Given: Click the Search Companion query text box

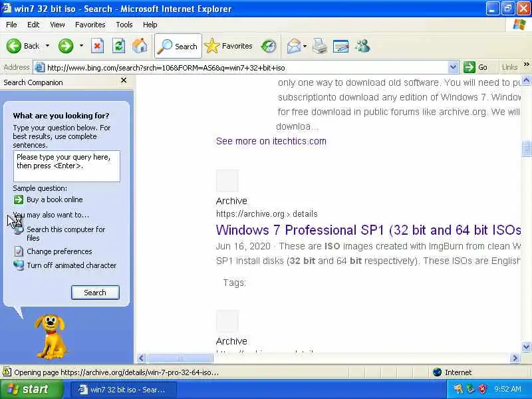Looking at the screenshot, I should (x=66, y=166).
